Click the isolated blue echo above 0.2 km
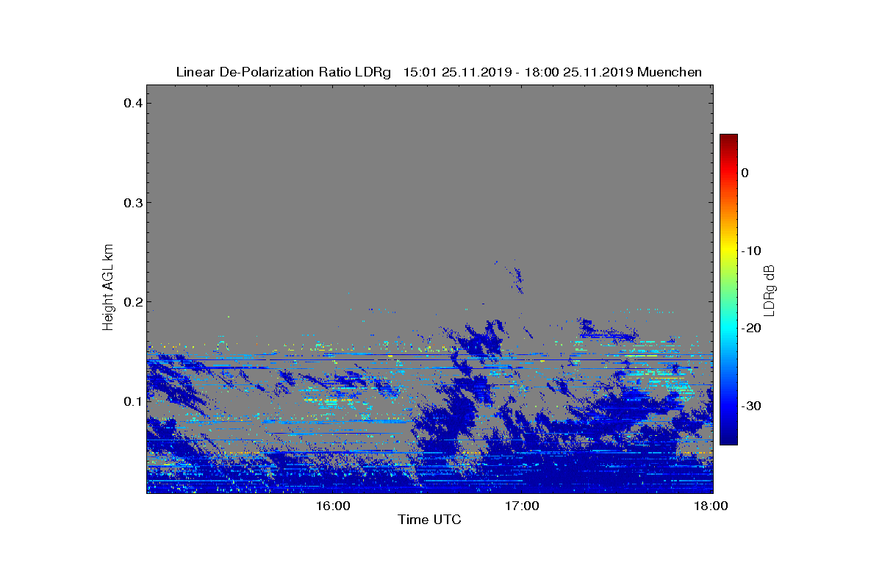The image size is (882, 588). (517, 278)
